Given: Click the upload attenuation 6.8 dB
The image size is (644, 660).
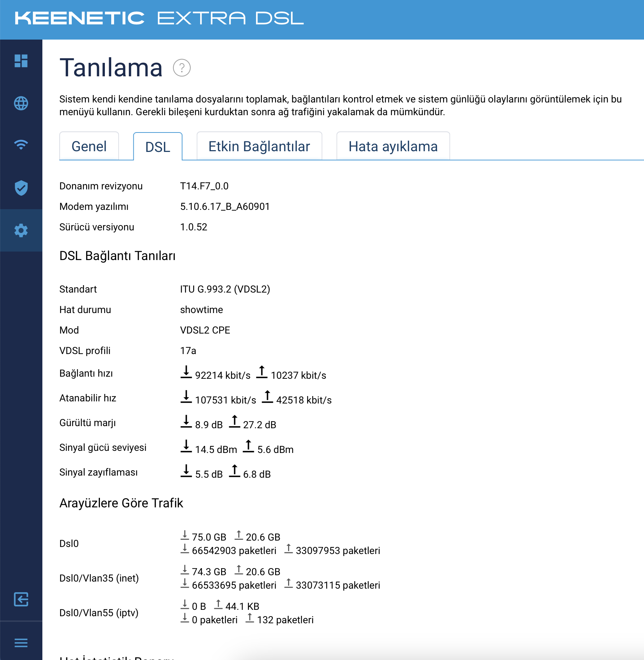Looking at the screenshot, I should (x=257, y=474).
